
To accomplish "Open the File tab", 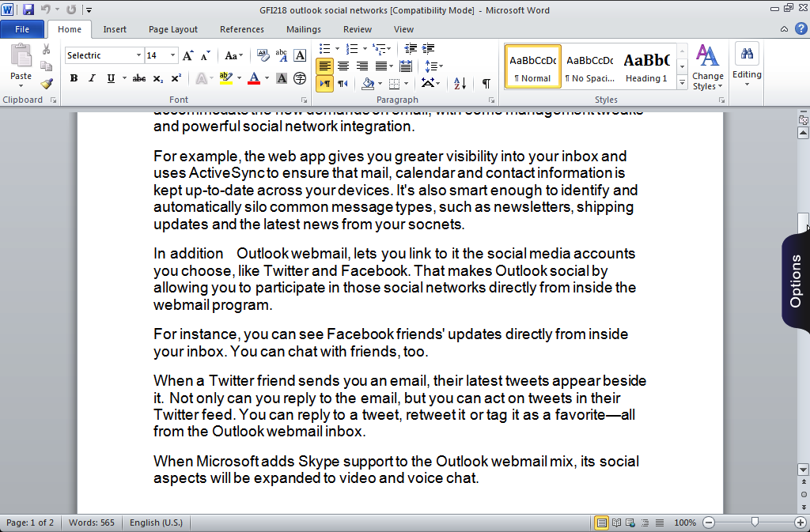I will coord(21,29).
